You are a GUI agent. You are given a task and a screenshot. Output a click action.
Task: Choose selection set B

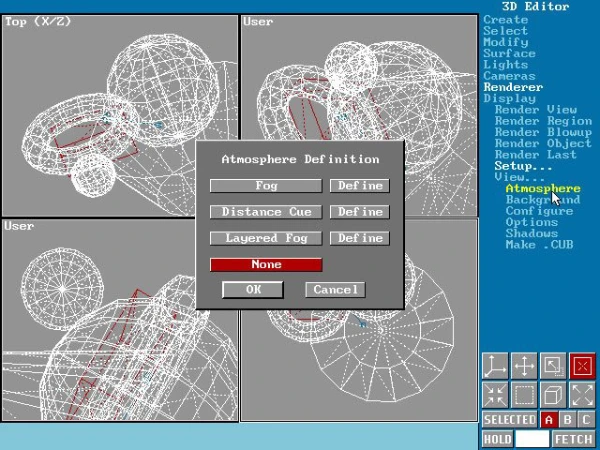click(x=567, y=420)
